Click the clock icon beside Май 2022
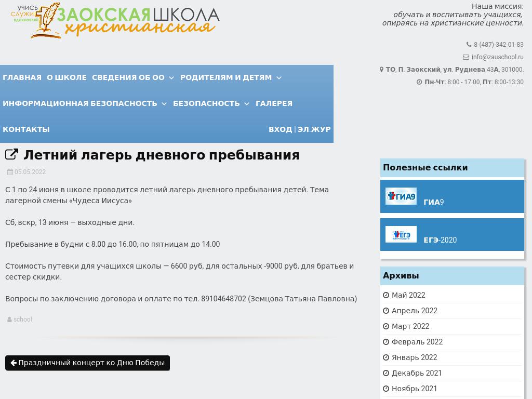The image size is (532, 399). pyautogui.click(x=386, y=295)
